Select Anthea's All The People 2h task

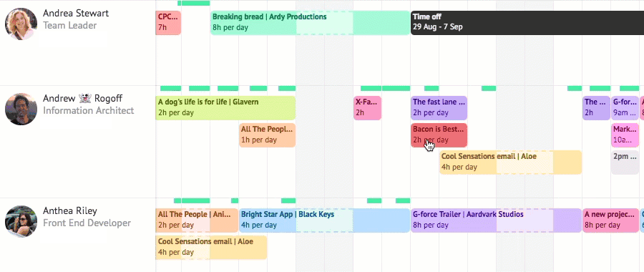pyautogui.click(x=197, y=220)
